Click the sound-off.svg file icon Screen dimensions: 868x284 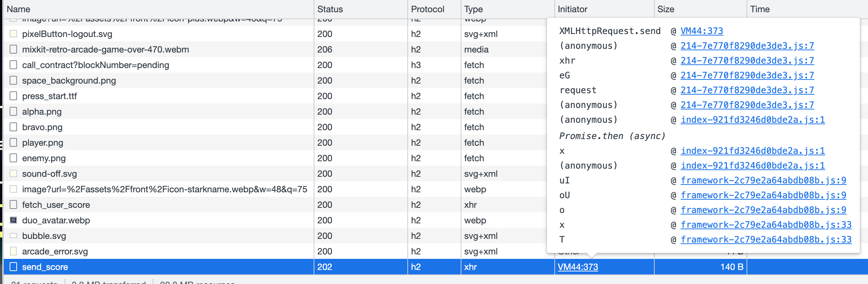click(x=13, y=174)
